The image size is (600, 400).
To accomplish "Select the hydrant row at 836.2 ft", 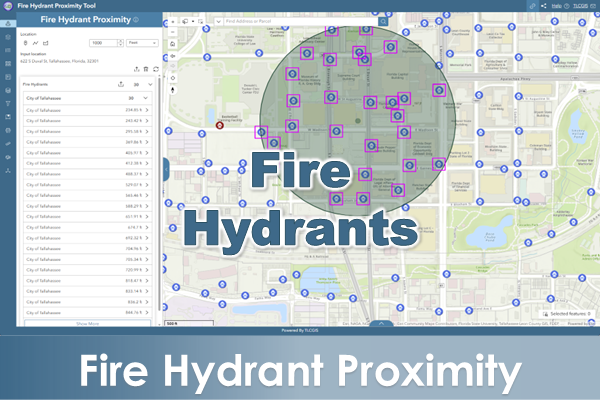I will pyautogui.click(x=88, y=302).
